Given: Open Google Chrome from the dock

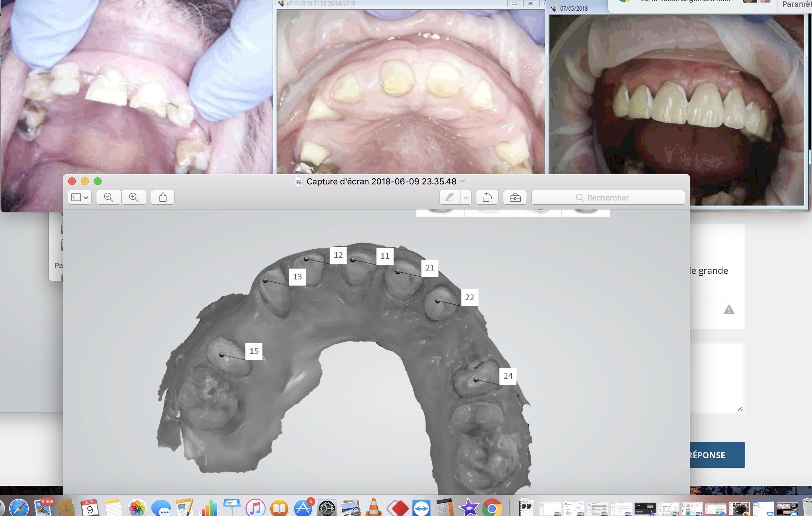Looking at the screenshot, I should pos(492,508).
